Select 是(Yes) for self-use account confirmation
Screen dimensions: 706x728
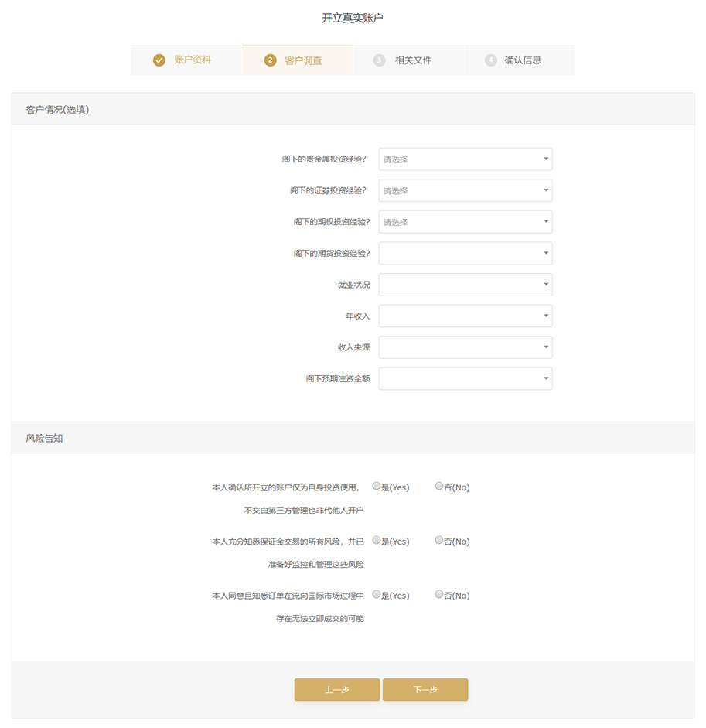(x=377, y=486)
